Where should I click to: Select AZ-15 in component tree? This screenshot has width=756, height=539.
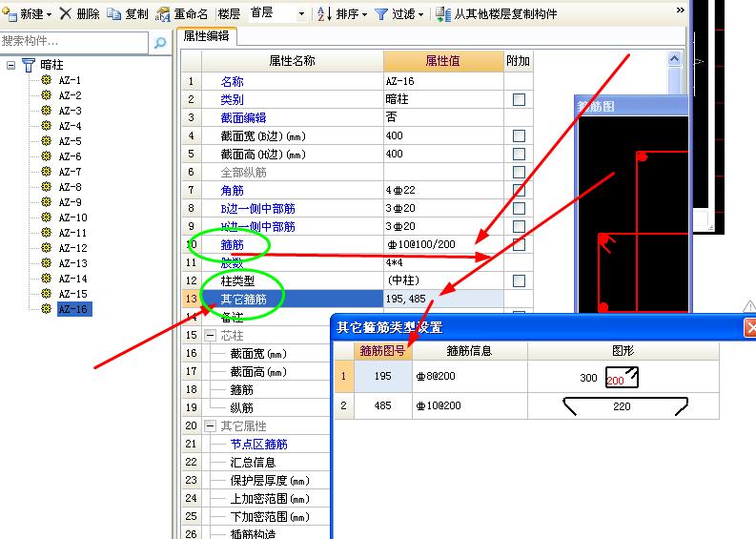72,294
